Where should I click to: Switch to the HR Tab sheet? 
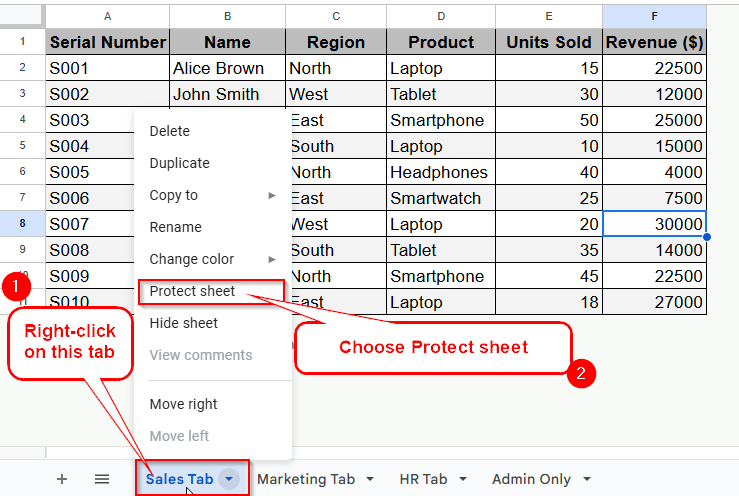[x=423, y=479]
